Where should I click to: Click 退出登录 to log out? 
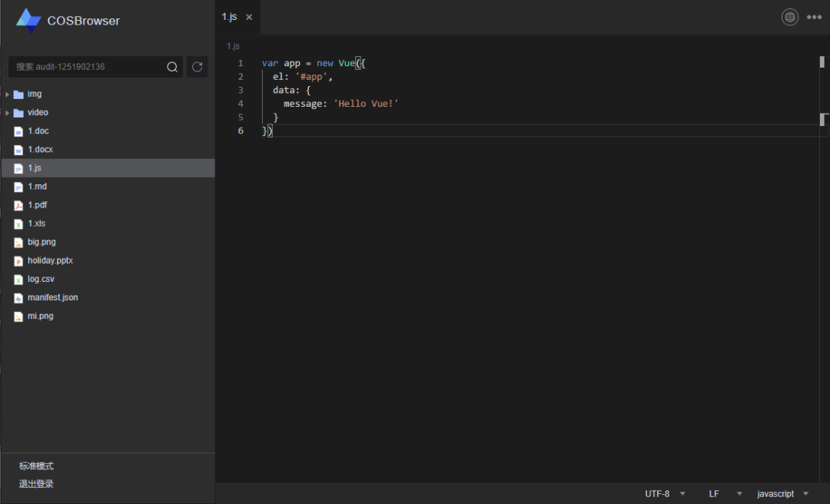point(36,484)
